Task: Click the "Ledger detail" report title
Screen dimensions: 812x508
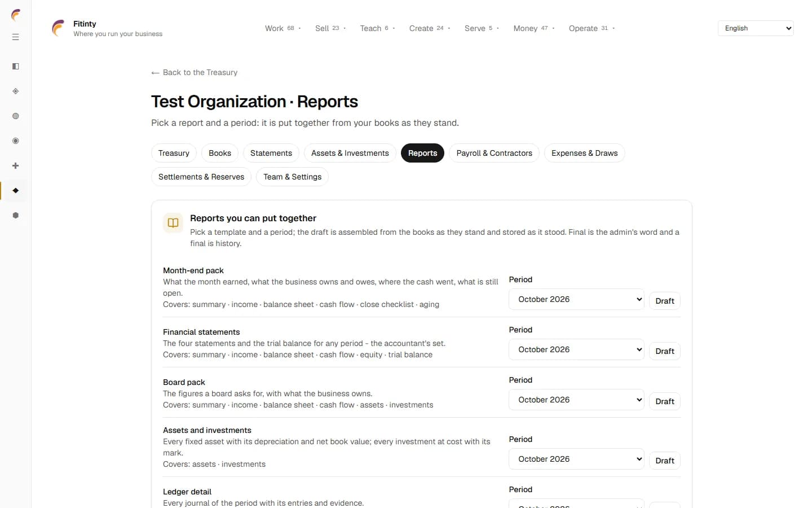Action: (187, 492)
